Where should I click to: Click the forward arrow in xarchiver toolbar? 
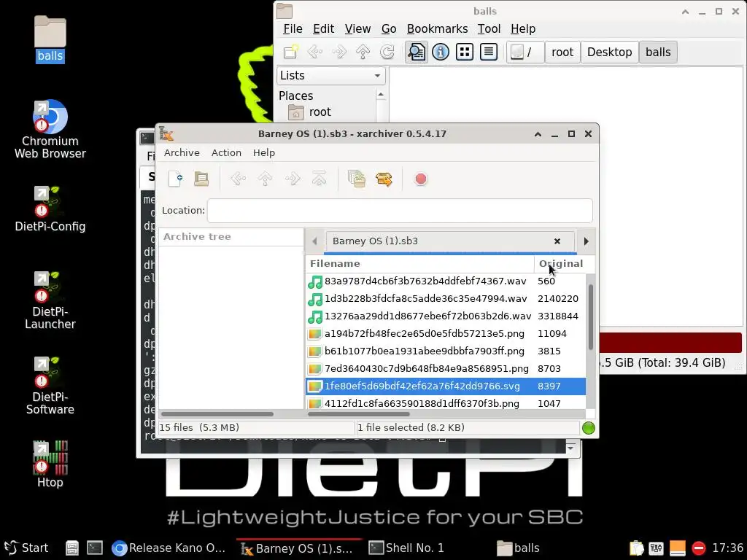(293, 179)
